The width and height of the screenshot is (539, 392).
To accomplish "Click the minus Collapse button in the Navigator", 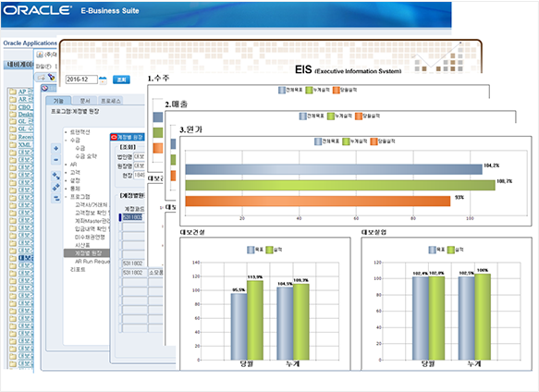I will (x=56, y=160).
